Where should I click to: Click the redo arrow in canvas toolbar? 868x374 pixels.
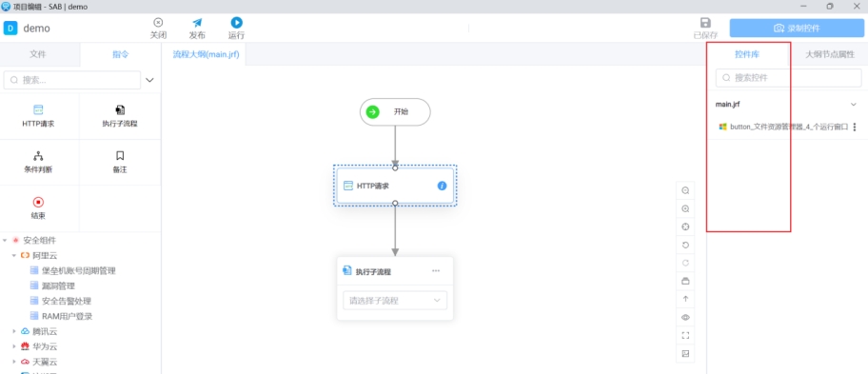pos(685,263)
